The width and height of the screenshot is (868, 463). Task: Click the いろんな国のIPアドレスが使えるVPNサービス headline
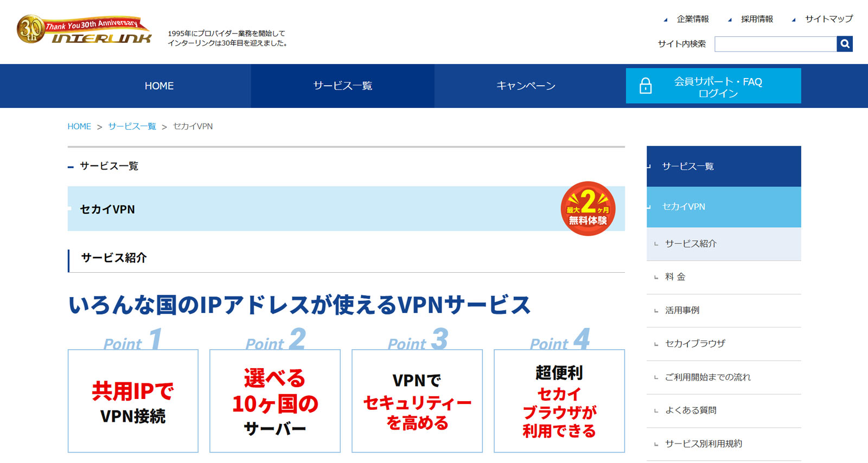pos(299,305)
